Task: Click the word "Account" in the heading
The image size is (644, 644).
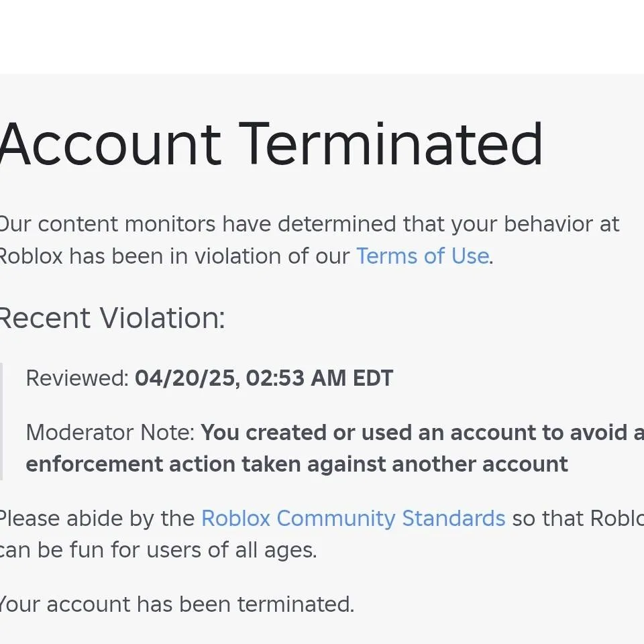Action: (110, 144)
